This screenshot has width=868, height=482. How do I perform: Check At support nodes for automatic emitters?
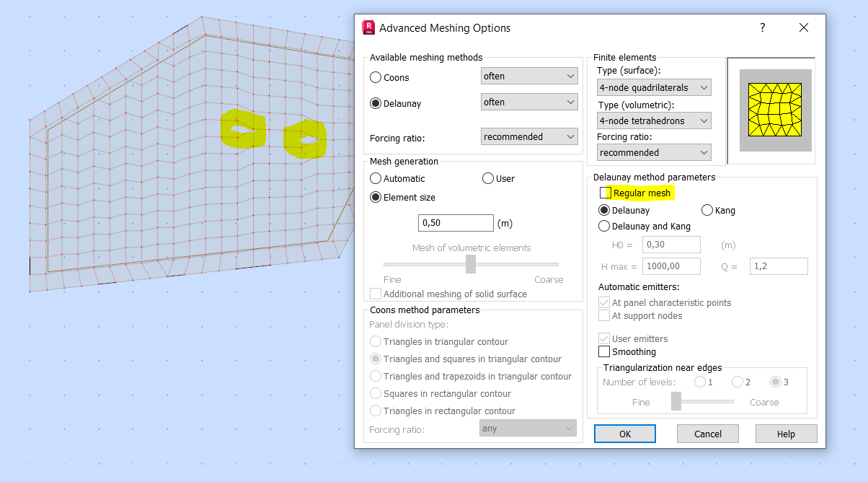coord(604,315)
